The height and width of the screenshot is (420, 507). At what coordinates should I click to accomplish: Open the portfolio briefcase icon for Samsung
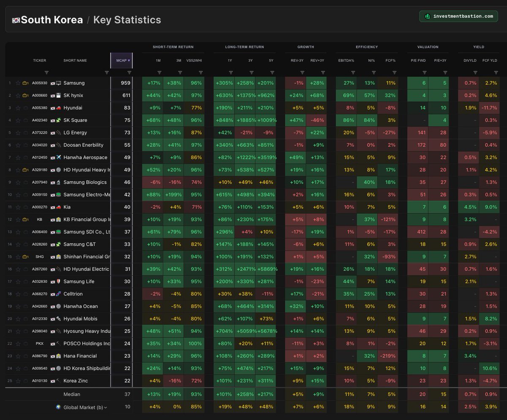pyautogui.click(x=25, y=83)
